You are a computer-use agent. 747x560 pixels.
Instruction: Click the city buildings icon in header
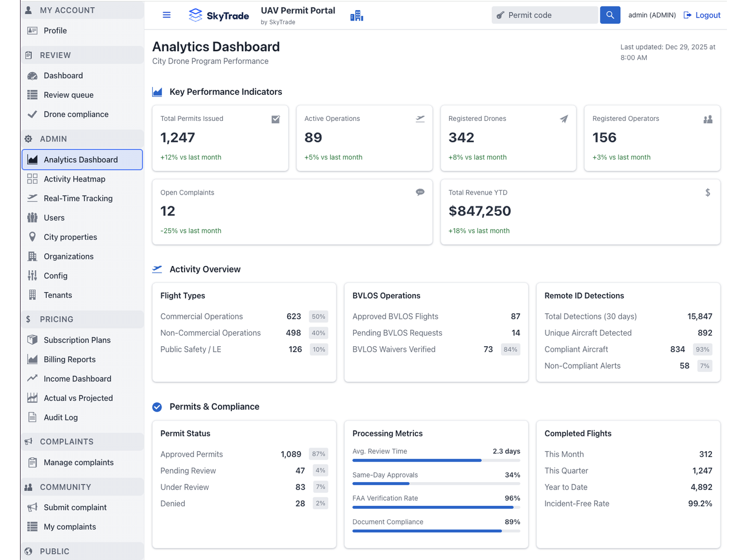[x=357, y=15]
